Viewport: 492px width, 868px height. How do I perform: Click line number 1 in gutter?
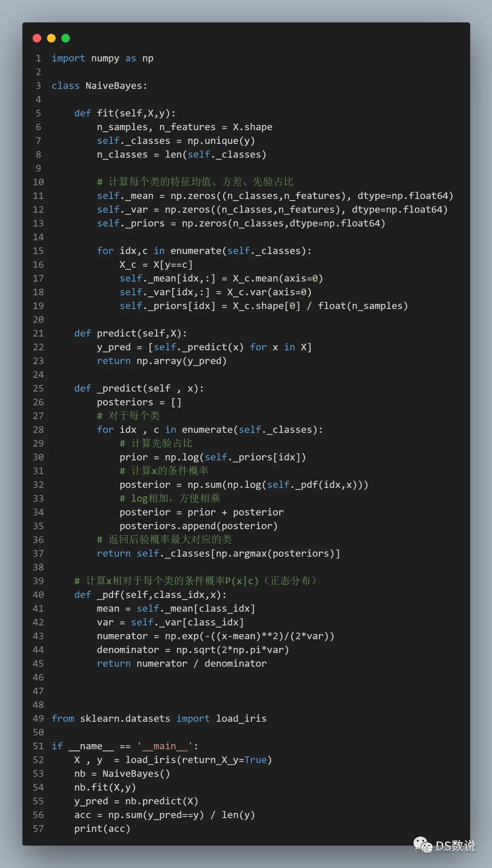pyautogui.click(x=38, y=58)
